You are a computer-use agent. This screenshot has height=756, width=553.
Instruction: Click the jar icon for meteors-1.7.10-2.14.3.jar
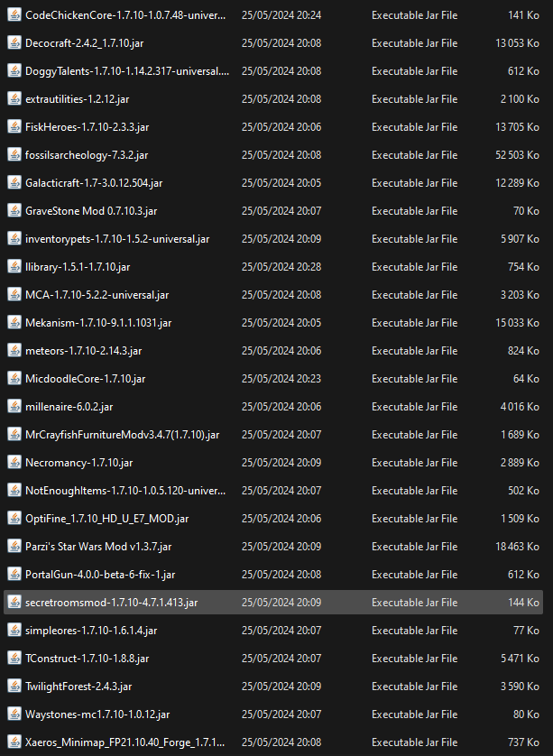pyautogui.click(x=14, y=351)
